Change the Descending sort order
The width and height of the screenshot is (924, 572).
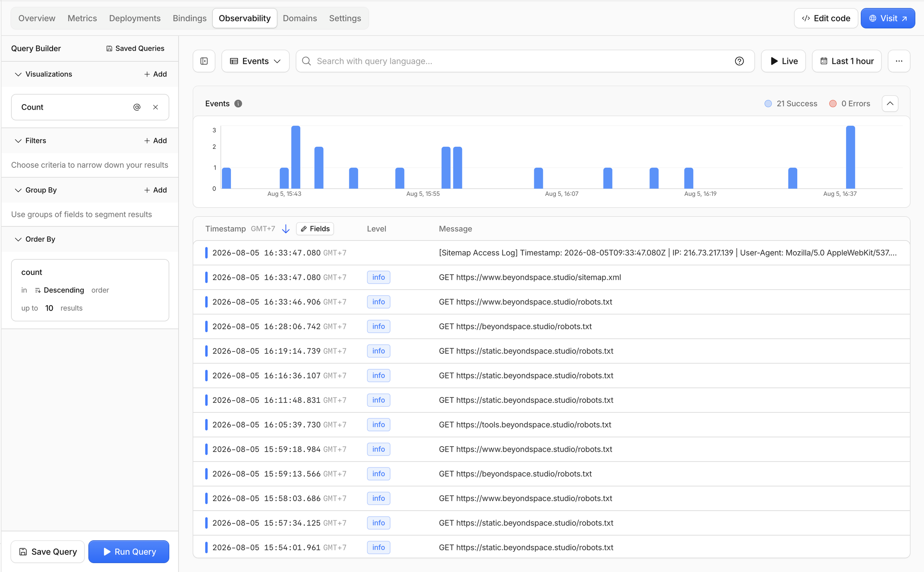tap(60, 290)
